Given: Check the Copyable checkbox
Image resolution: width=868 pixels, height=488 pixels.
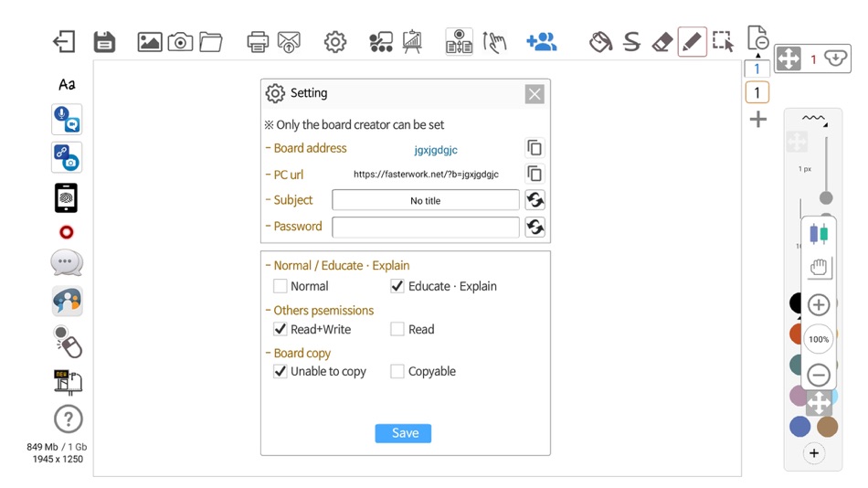Looking at the screenshot, I should (x=397, y=371).
